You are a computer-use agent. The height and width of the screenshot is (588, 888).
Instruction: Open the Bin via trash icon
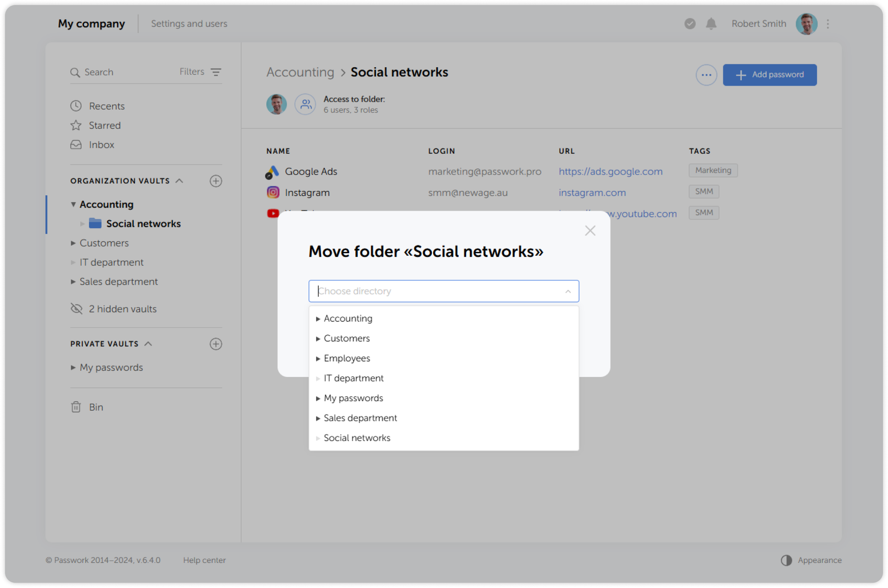[76, 407]
